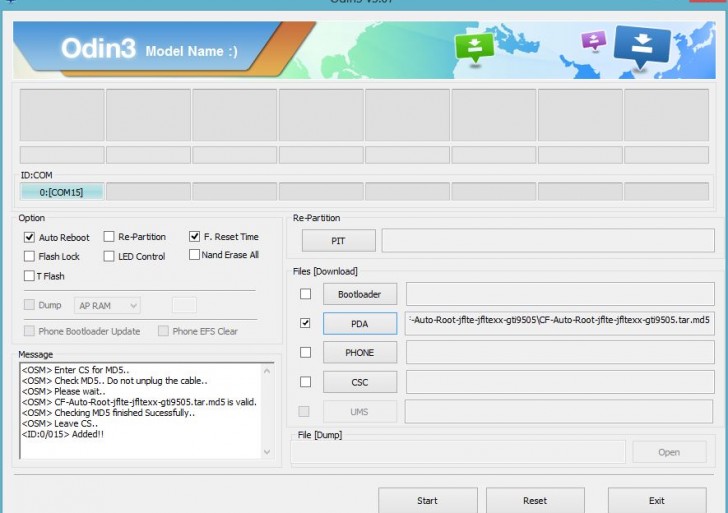Choose a Bootloader file
This screenshot has width=728, height=513.
(x=359, y=294)
